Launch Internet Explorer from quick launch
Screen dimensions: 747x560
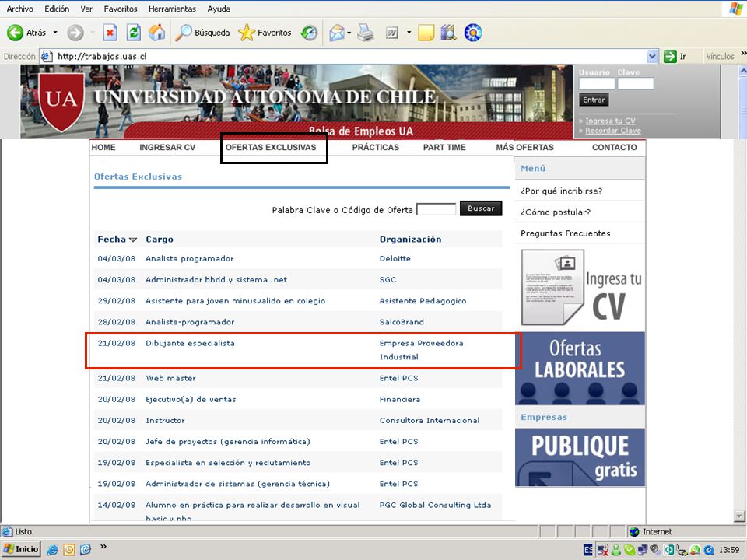(x=52, y=550)
